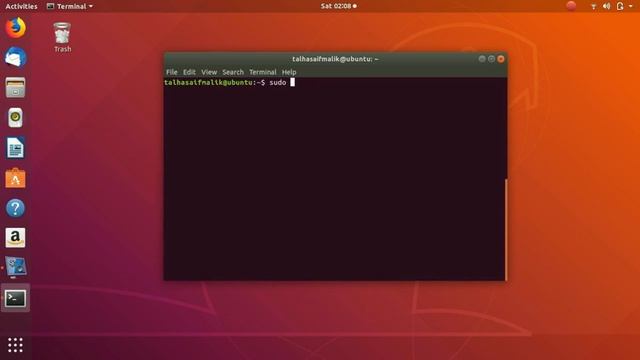Maximize the Terminal window
Viewport: 640px width, 360px height.
[491, 59]
